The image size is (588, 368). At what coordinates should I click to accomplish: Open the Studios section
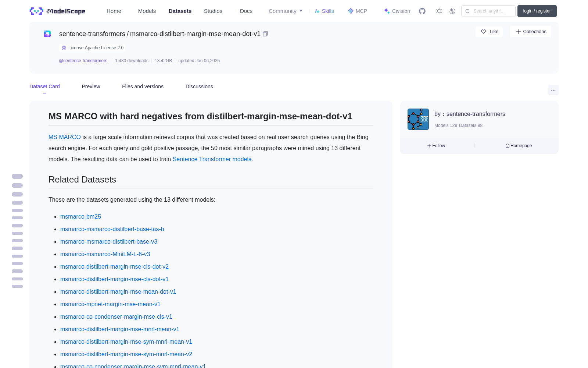point(213,11)
